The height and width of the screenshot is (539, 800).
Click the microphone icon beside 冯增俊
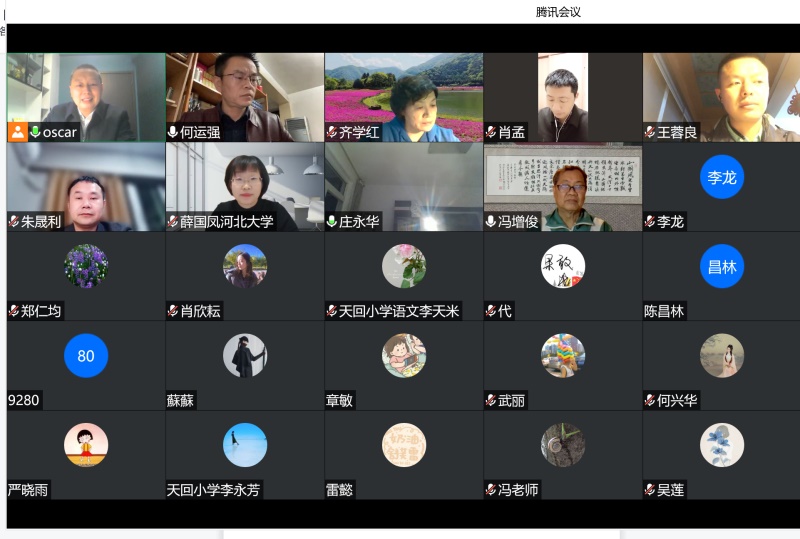(491, 222)
